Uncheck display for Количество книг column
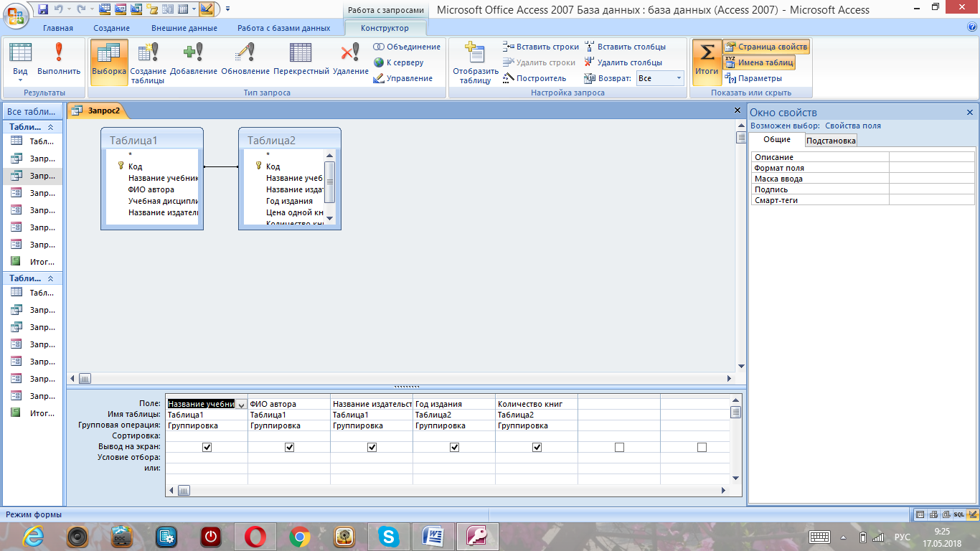Image resolution: width=980 pixels, height=551 pixels. 537,447
